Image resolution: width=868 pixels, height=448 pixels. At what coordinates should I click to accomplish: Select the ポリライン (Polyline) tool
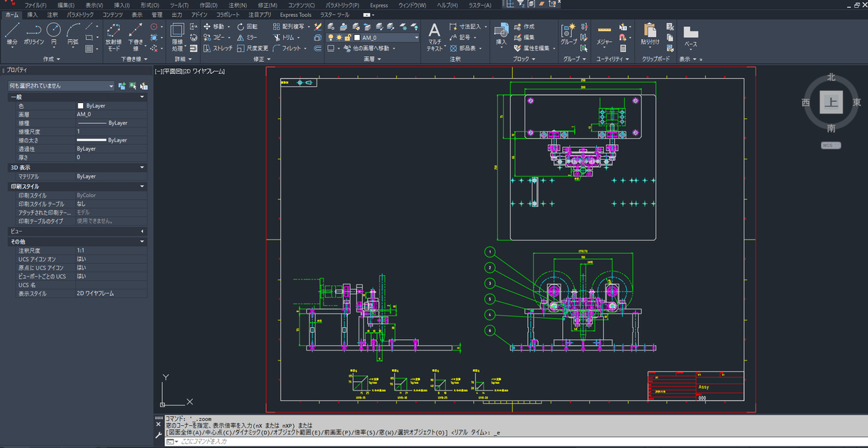coord(33,33)
